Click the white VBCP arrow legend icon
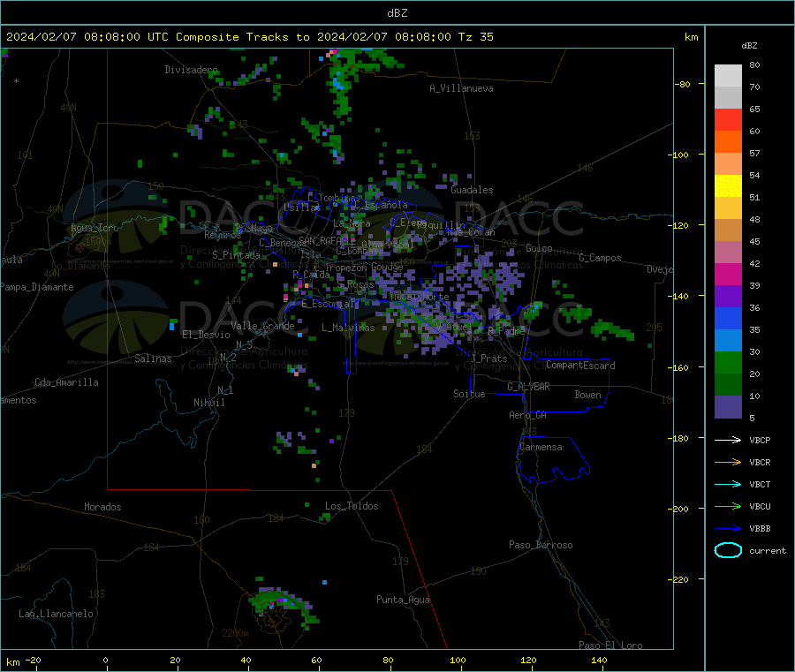 pos(728,440)
